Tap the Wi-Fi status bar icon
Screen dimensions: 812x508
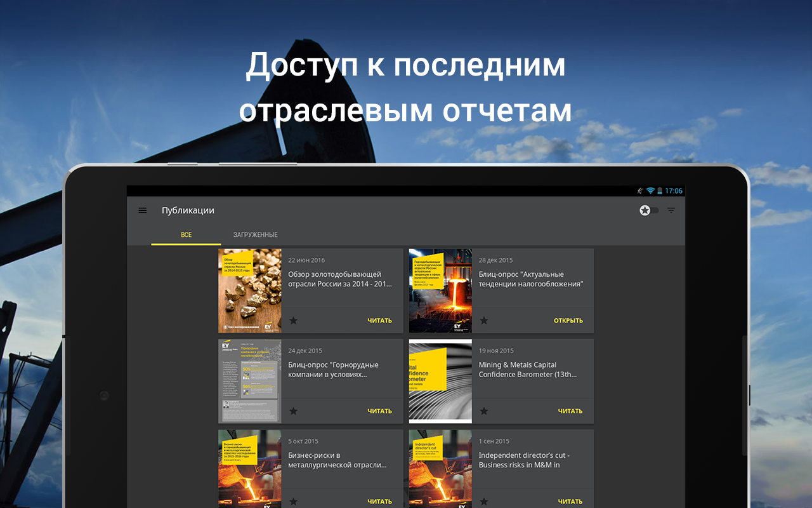click(x=650, y=191)
